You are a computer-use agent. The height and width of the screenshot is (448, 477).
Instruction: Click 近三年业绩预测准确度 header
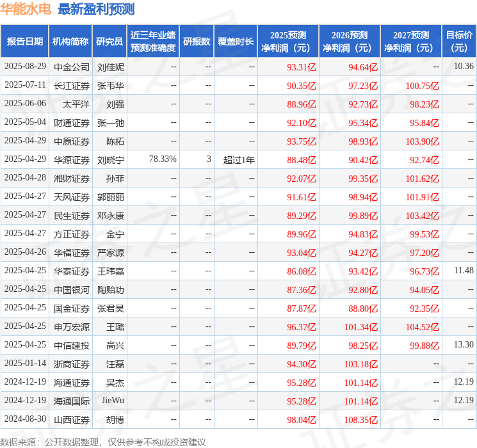pos(153,41)
